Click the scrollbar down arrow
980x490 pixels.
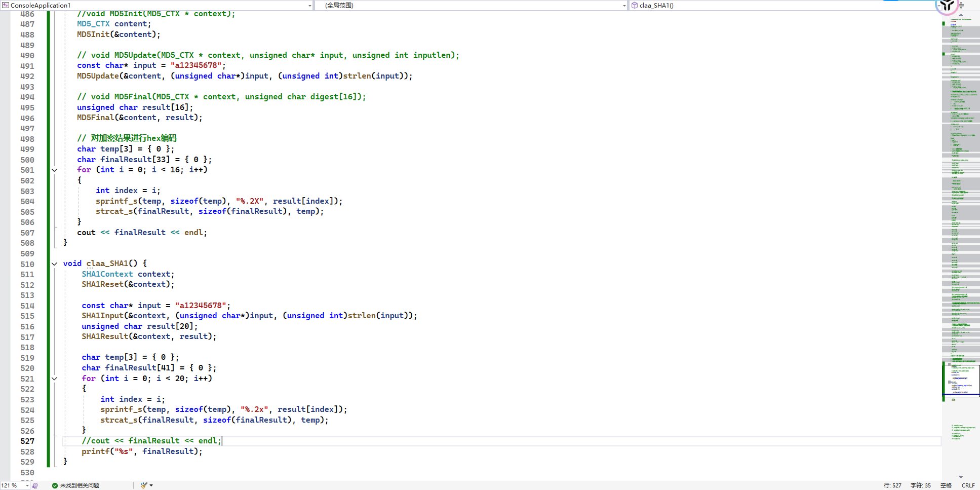(x=961, y=477)
